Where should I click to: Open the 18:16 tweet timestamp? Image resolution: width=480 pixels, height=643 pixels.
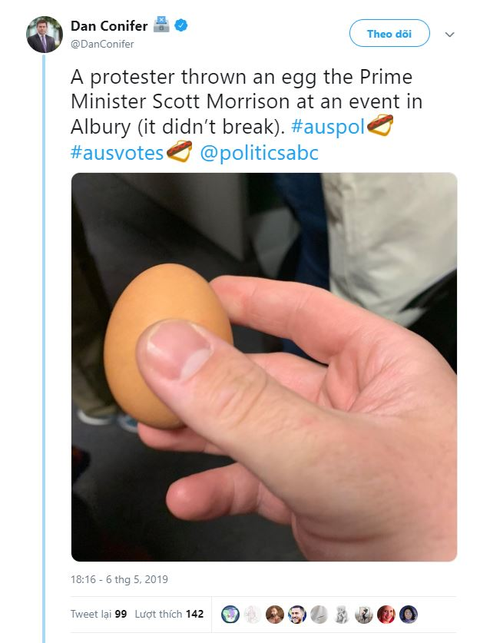[x=119, y=579]
